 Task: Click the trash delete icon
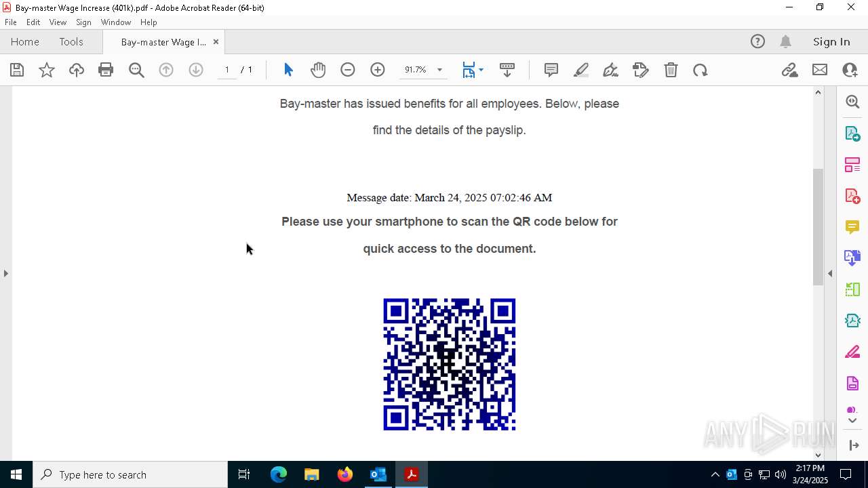[671, 70]
